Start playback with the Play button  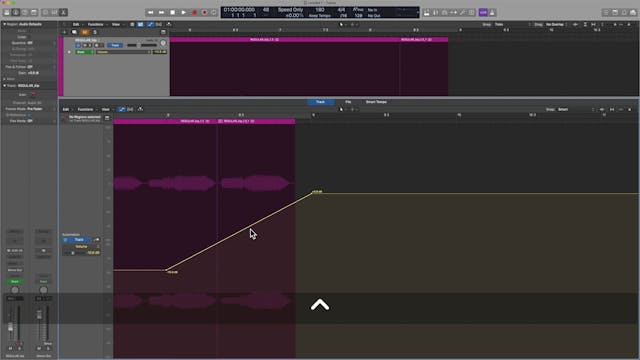point(184,13)
